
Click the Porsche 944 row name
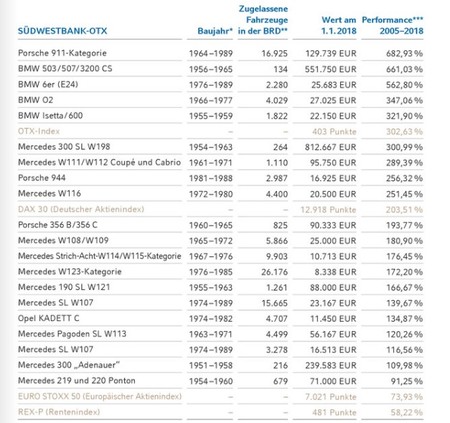pyautogui.click(x=42, y=178)
